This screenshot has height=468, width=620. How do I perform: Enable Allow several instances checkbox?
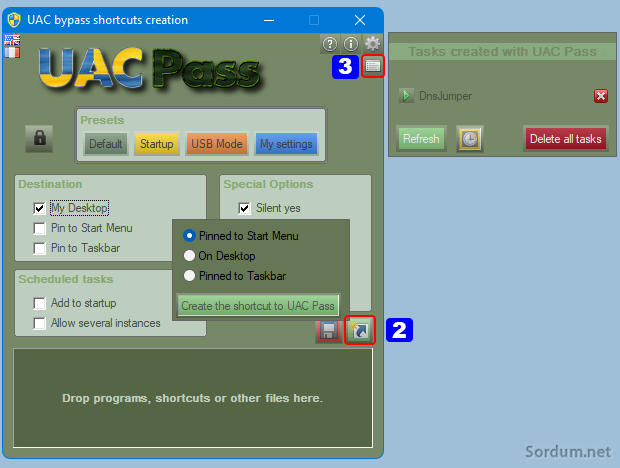pos(39,323)
